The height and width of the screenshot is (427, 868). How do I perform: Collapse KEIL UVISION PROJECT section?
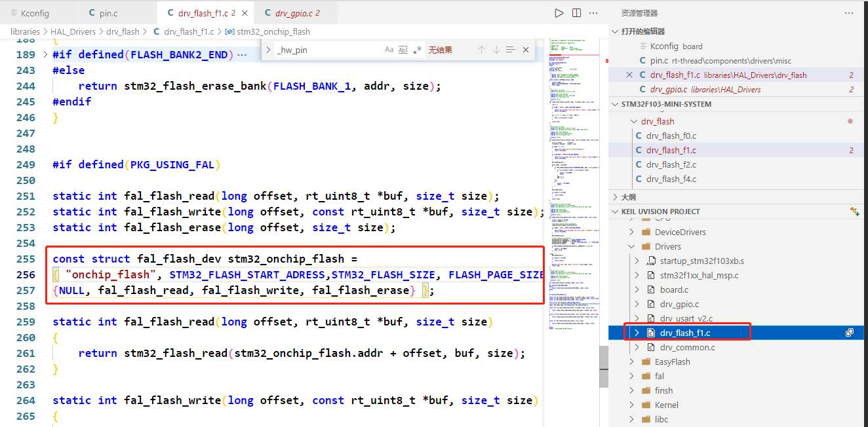pyautogui.click(x=614, y=212)
